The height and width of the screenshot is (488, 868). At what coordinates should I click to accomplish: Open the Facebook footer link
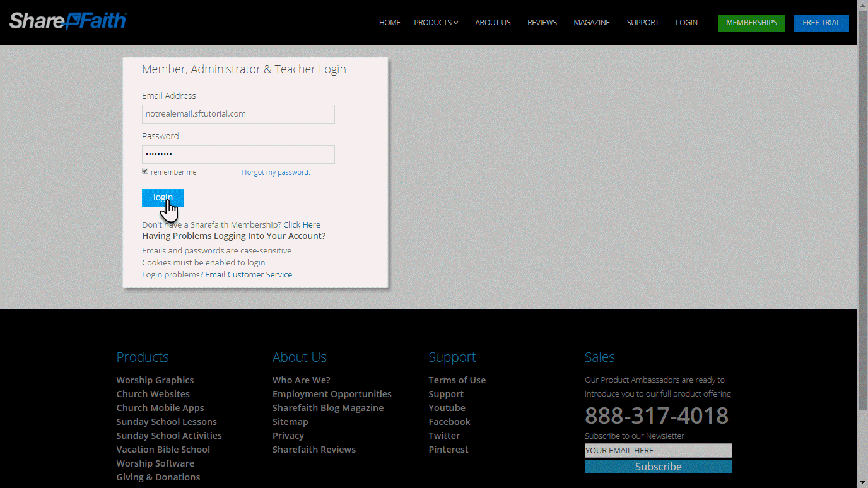point(449,422)
